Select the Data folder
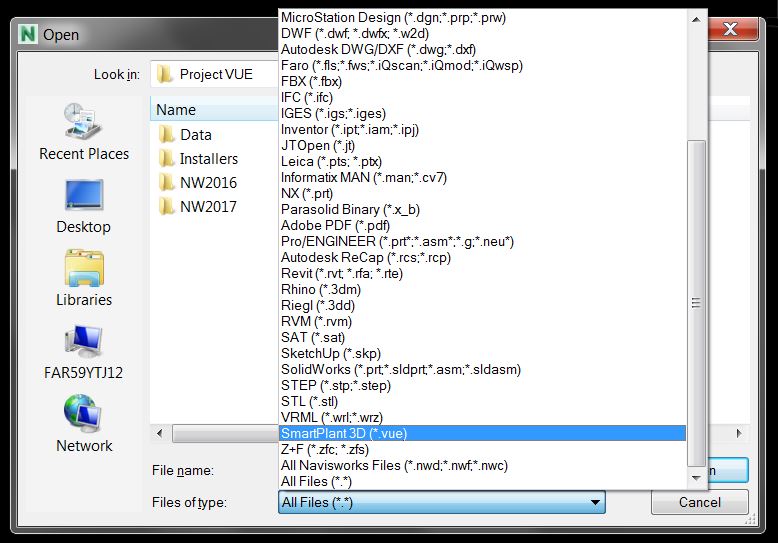The image size is (778, 543). tap(185, 135)
